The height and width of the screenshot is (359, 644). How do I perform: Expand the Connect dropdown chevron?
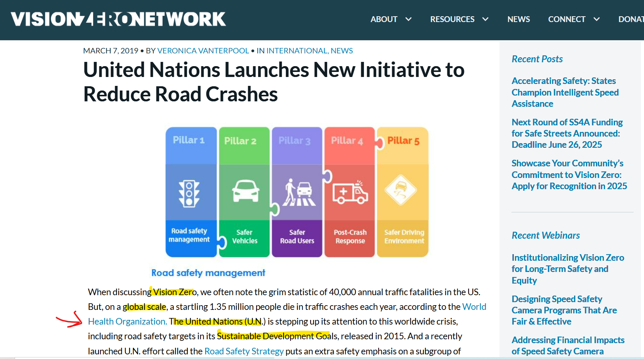click(x=596, y=19)
